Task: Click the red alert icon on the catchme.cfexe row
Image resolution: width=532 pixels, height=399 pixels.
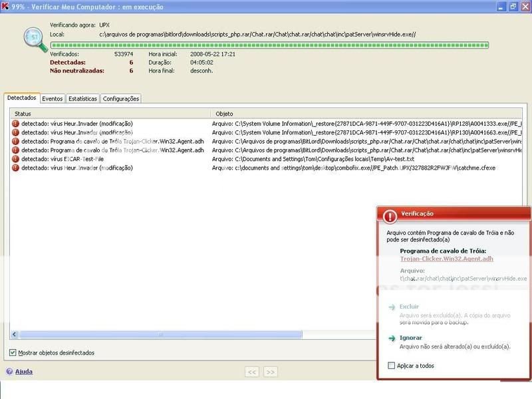Action: pyautogui.click(x=15, y=168)
